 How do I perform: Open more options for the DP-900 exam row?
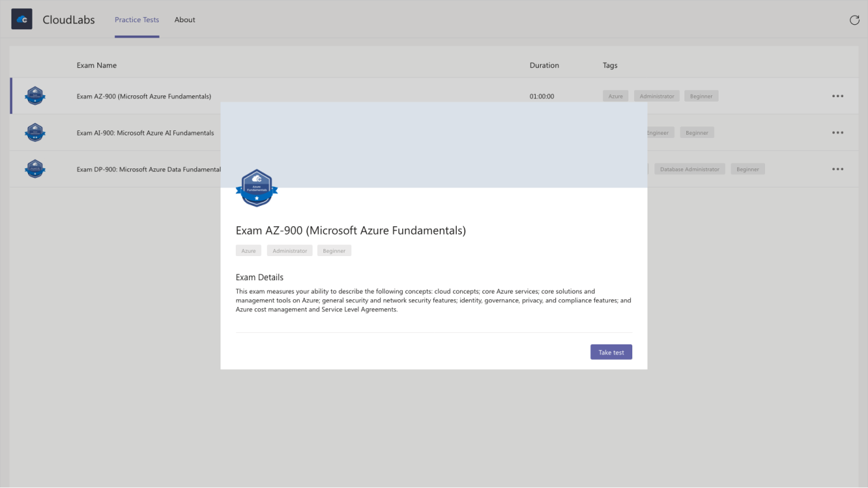point(837,169)
